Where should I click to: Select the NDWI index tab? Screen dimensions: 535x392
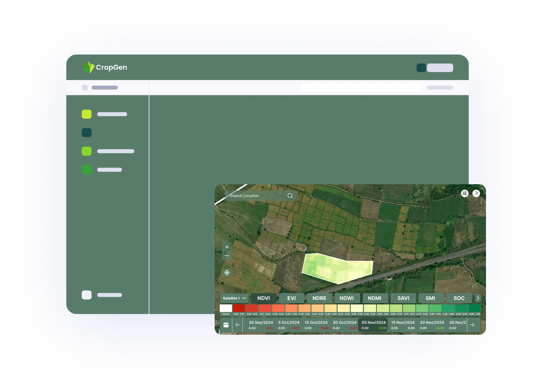tap(347, 298)
